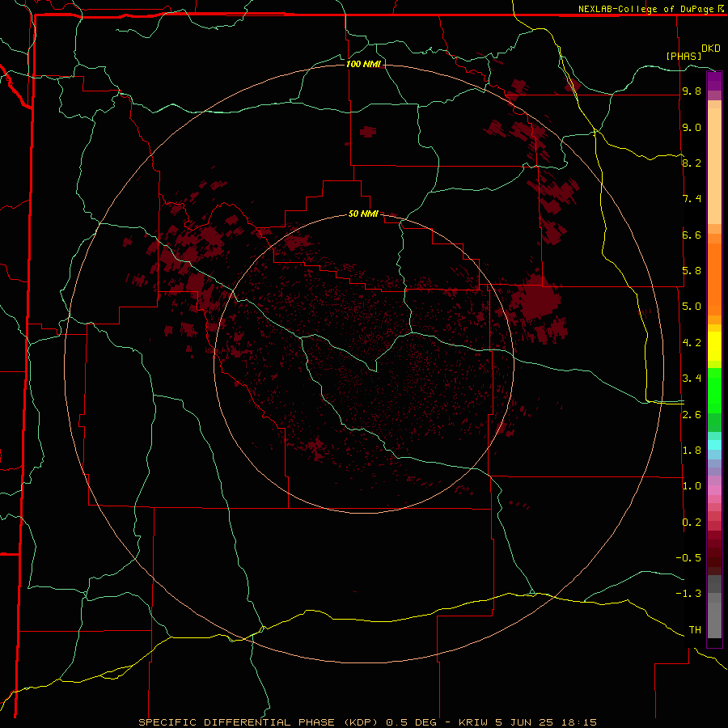Click the 0.2 scale value
The image size is (728, 728).
[x=692, y=523]
